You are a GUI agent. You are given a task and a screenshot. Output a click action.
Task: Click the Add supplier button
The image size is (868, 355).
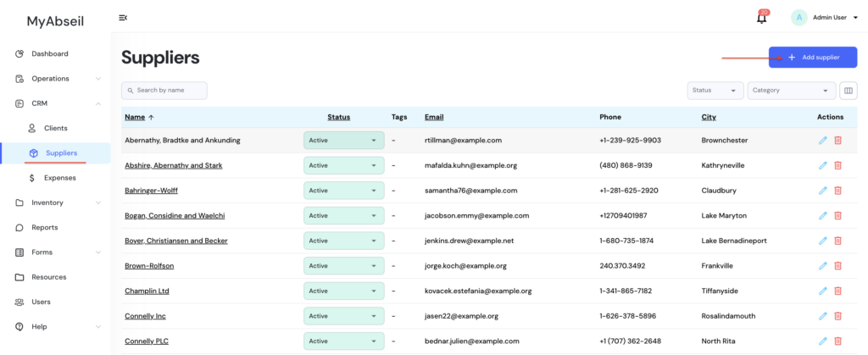pos(812,58)
